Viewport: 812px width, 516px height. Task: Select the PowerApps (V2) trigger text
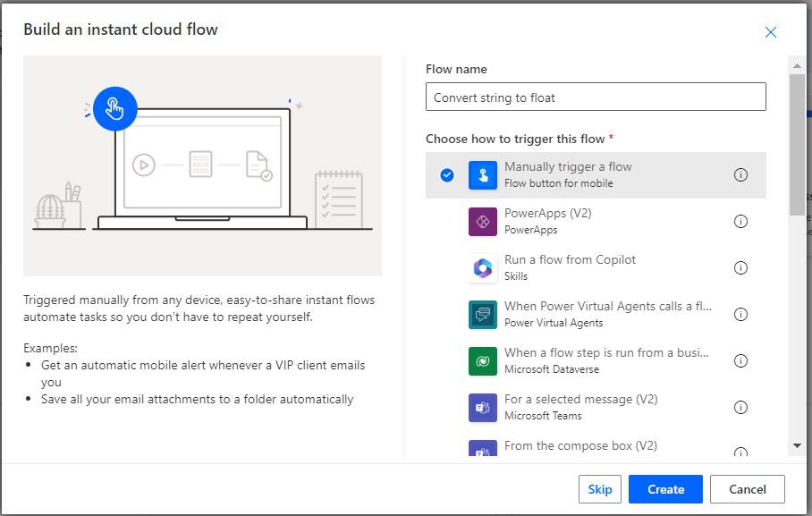click(x=548, y=214)
